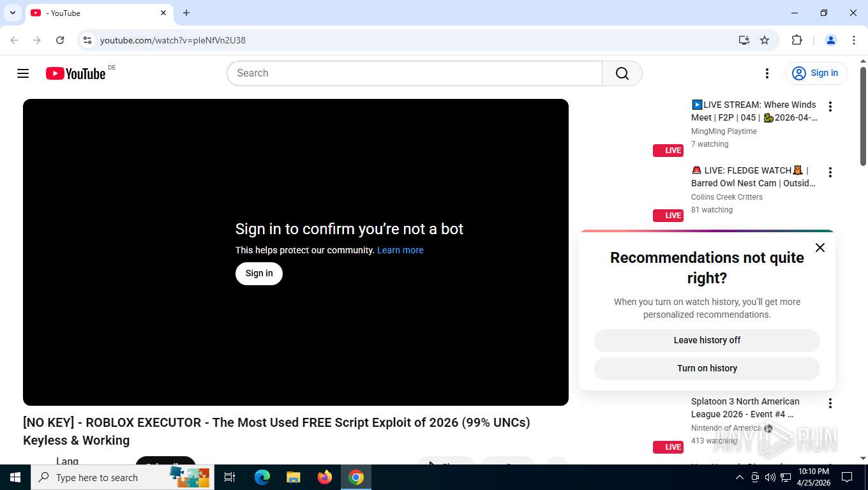Viewport: 868px width, 490px height.
Task: Open the Windows Start menu
Action: point(15,477)
